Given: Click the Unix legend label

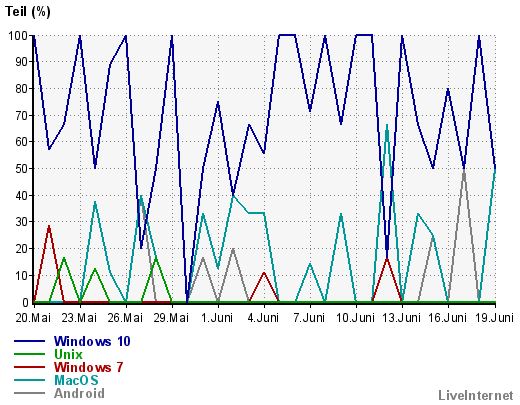Looking at the screenshot, I should [x=68, y=354].
